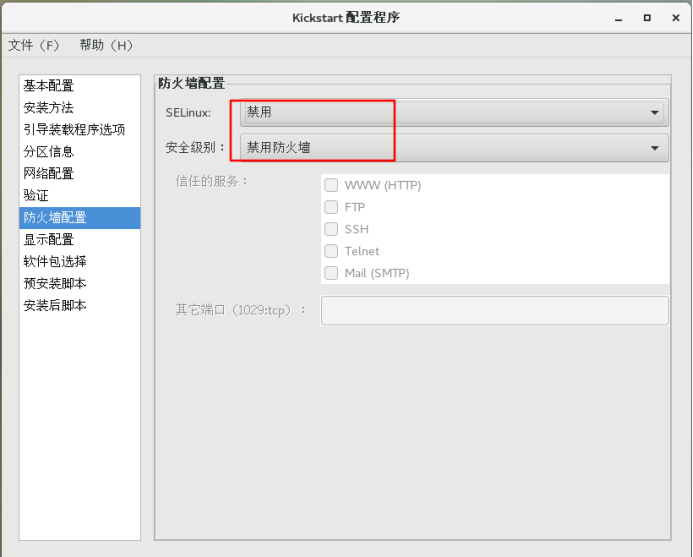693x557 pixels.
Task: Click the 其它端口 input field
Action: (495, 311)
